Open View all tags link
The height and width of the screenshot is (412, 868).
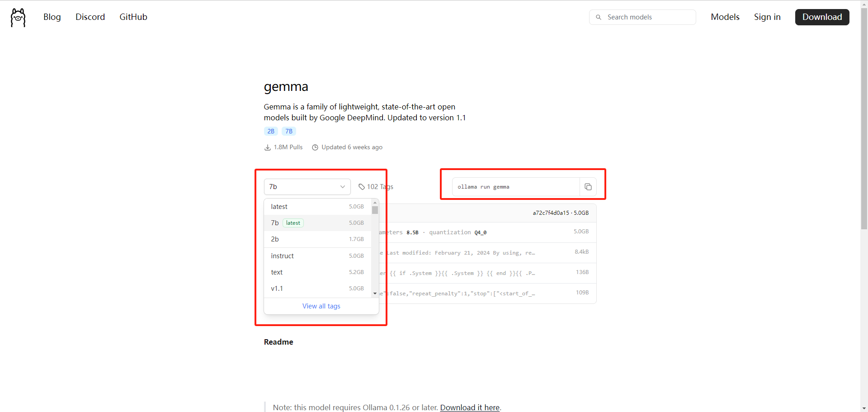click(321, 306)
